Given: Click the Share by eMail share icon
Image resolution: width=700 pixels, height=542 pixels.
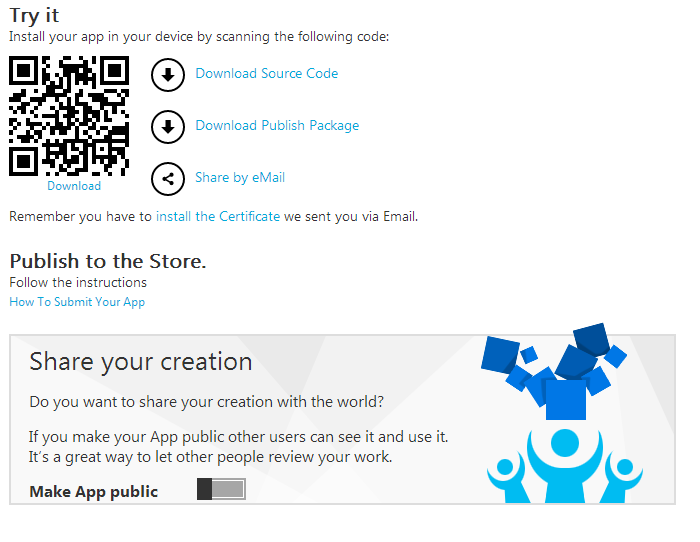Looking at the screenshot, I should point(168,179).
